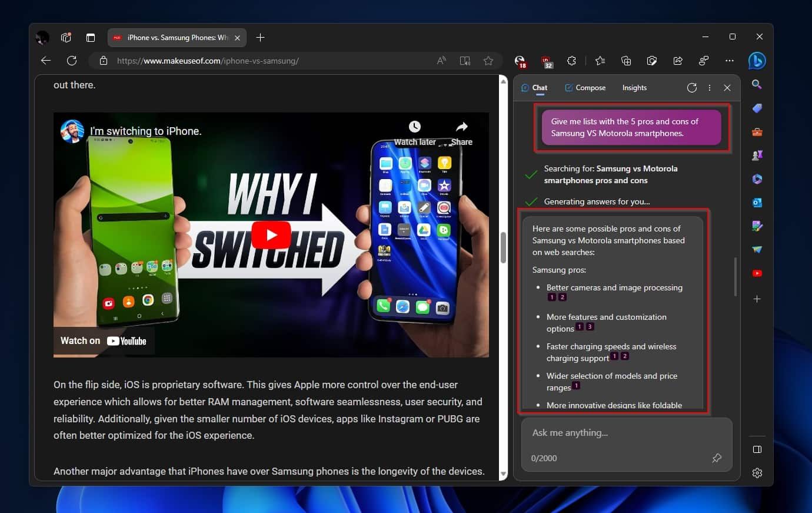Click the 'Samsung pros:' heading text
The image size is (812, 513).
pos(559,270)
